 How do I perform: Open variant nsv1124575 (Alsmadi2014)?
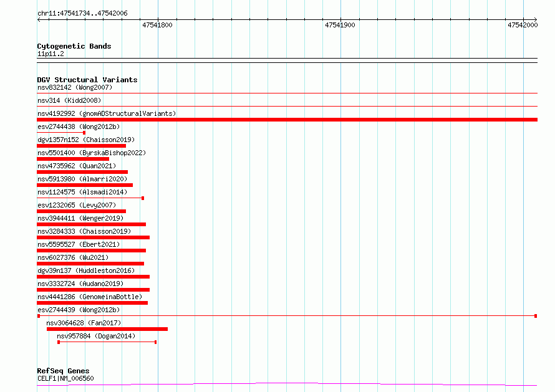82,192
